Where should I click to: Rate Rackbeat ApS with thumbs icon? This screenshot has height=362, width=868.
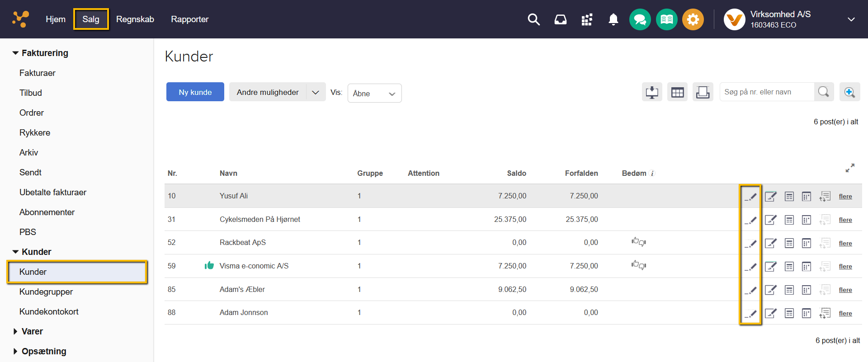click(x=638, y=242)
